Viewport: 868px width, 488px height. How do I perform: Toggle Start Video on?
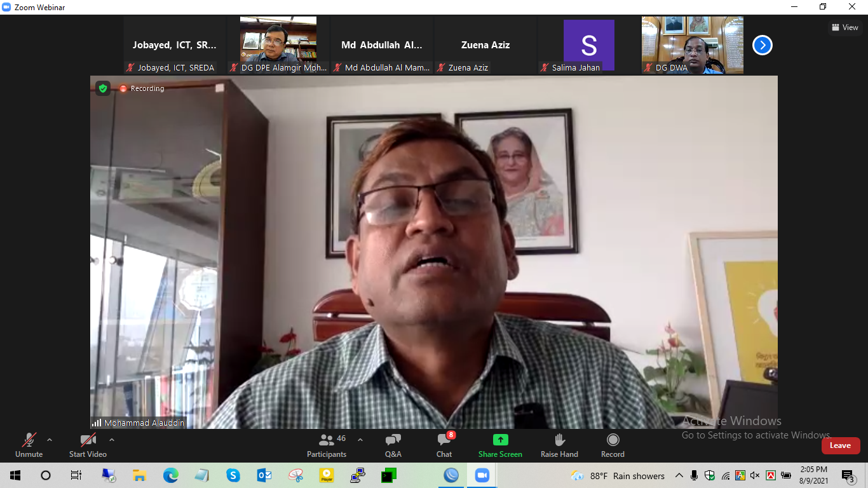(x=88, y=445)
